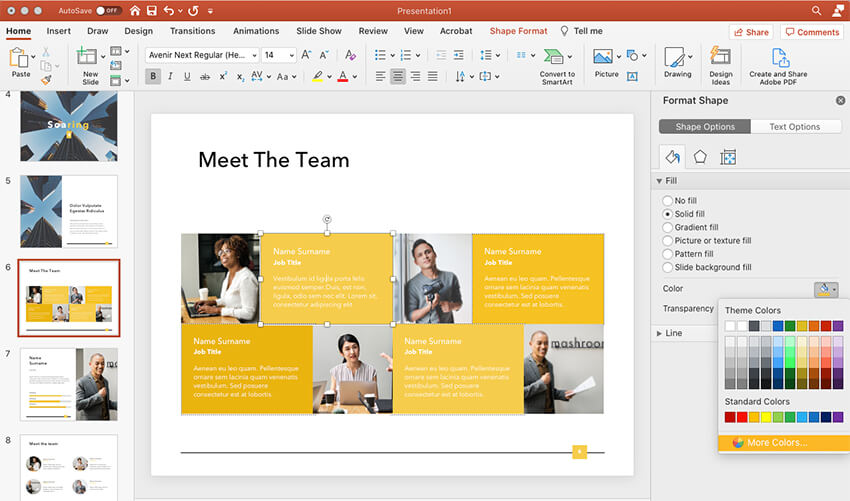The width and height of the screenshot is (850, 501).
Task: Redo using the circular arrow icon
Action: 194,10
